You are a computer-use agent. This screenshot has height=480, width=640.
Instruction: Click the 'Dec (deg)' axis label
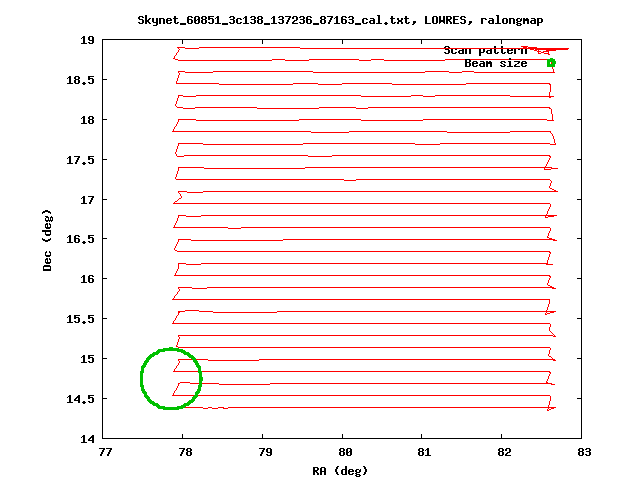pos(47,240)
